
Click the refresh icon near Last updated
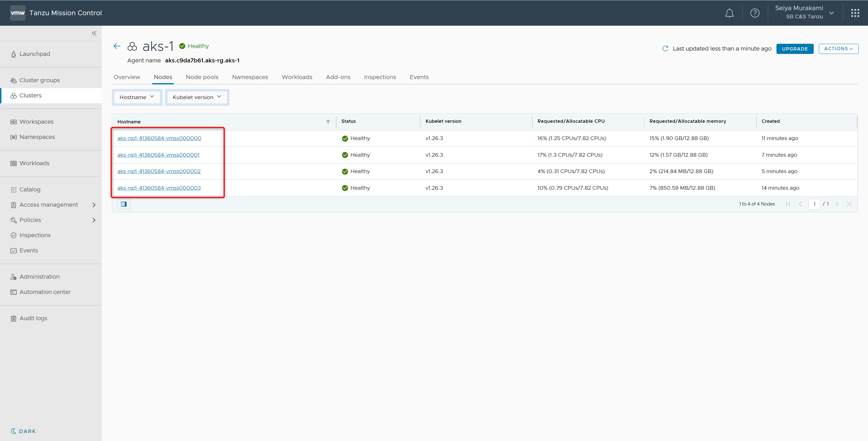click(665, 49)
